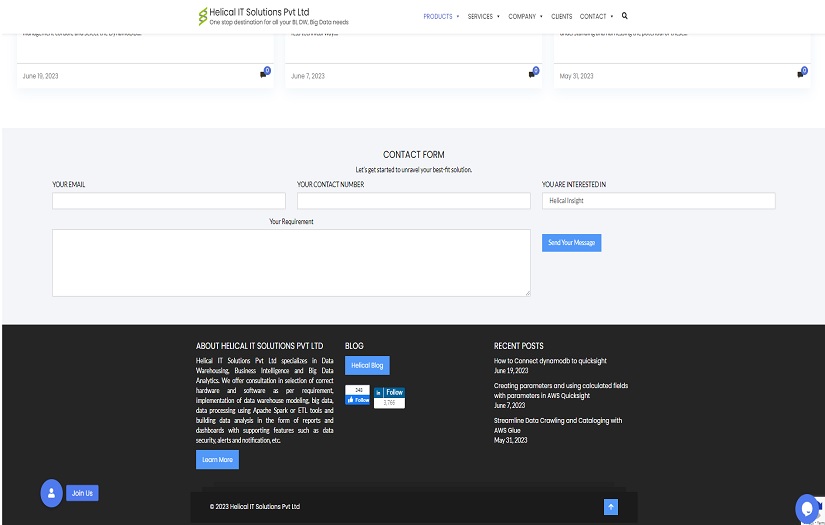Click the June 7, 2023 card date

[308, 76]
